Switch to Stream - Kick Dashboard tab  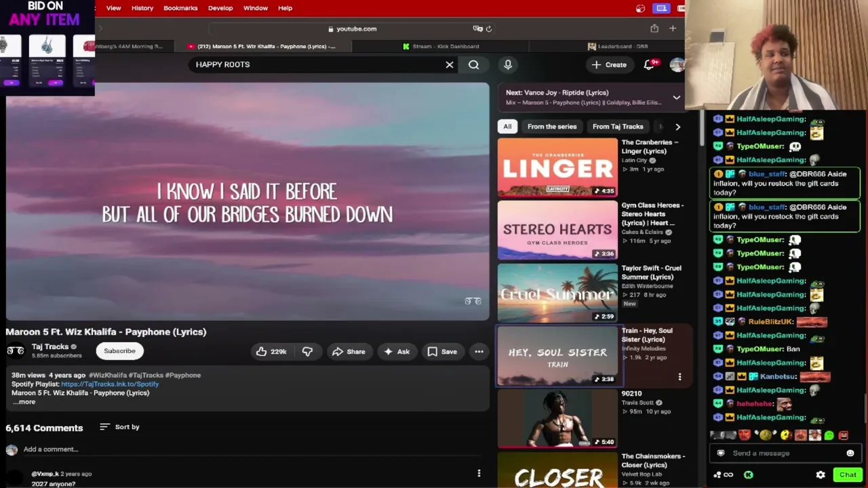[x=441, y=46]
